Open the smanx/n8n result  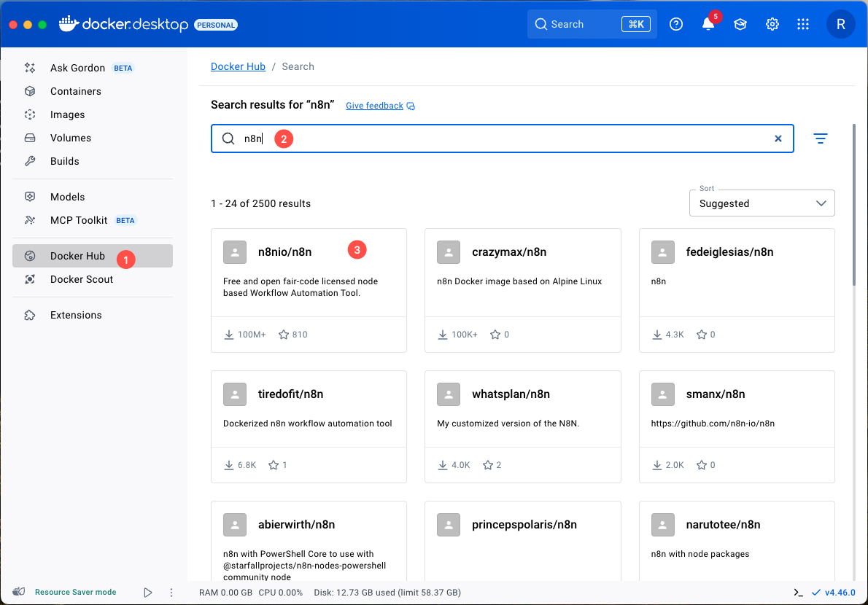tap(737, 426)
